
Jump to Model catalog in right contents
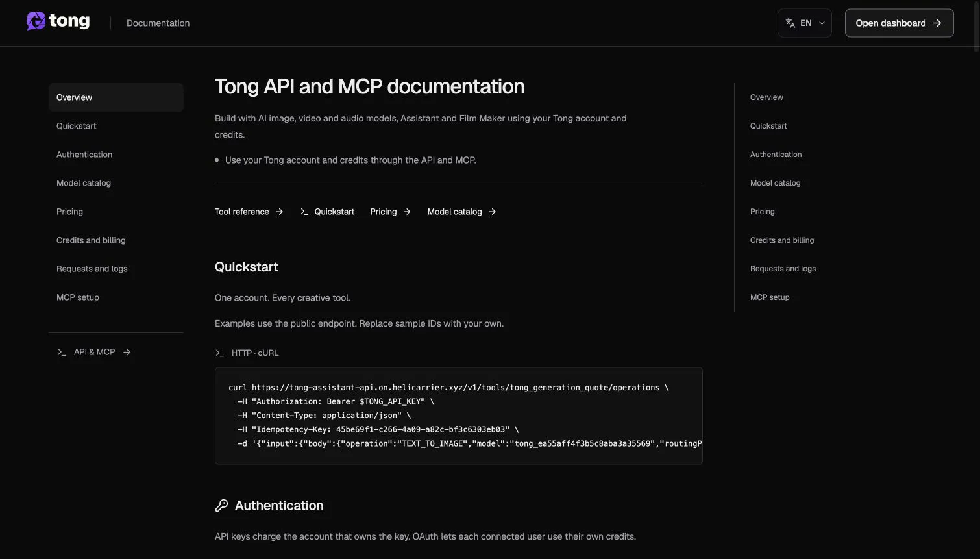776,183
